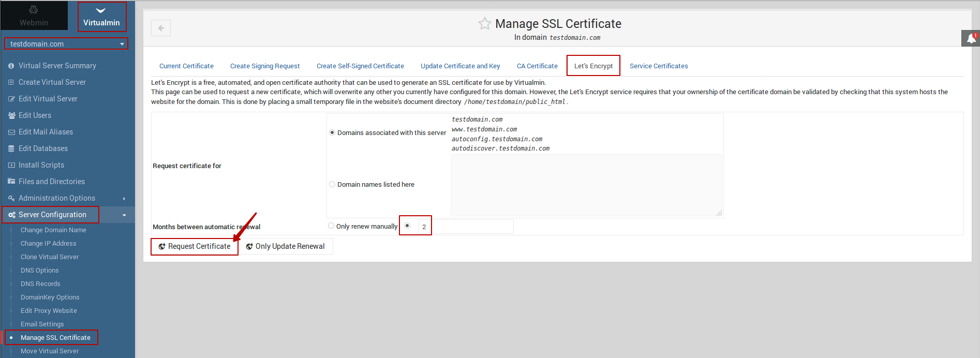Open the notifications bell icon
Viewport: 980px width, 358px height.
coord(971,39)
